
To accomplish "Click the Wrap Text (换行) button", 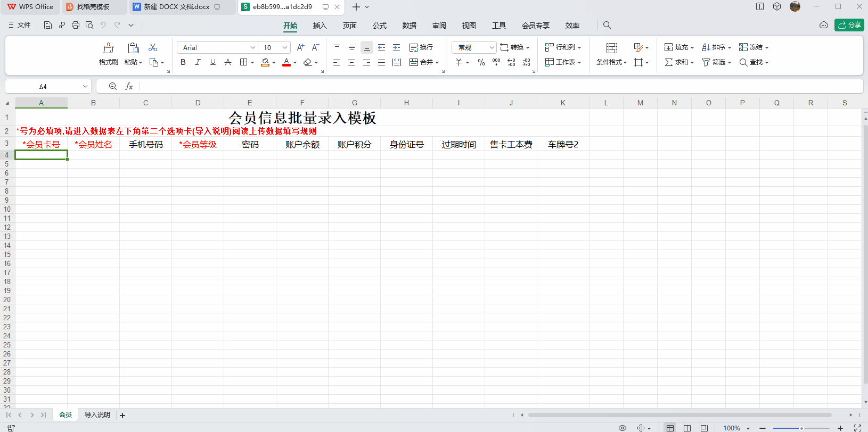I will point(421,47).
